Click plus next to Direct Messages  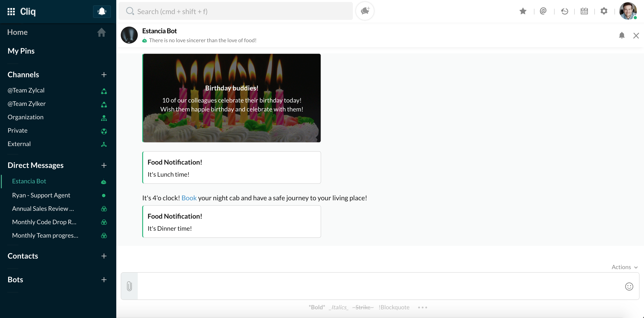click(x=104, y=165)
